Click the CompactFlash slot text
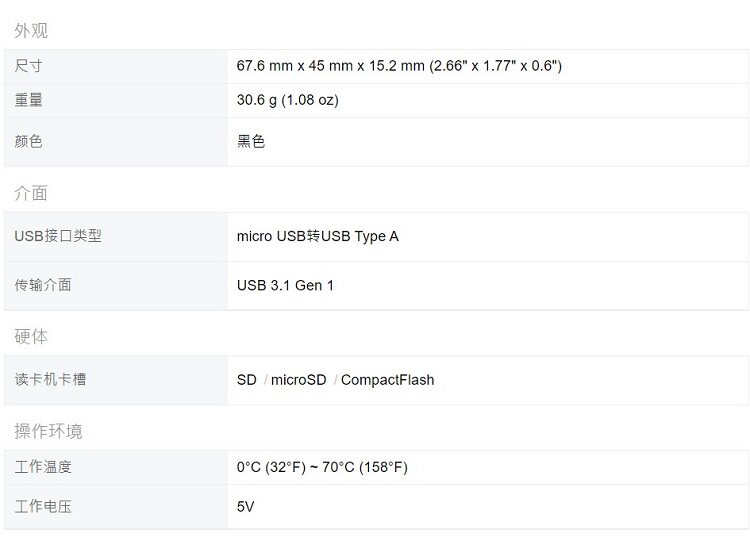 tap(387, 380)
